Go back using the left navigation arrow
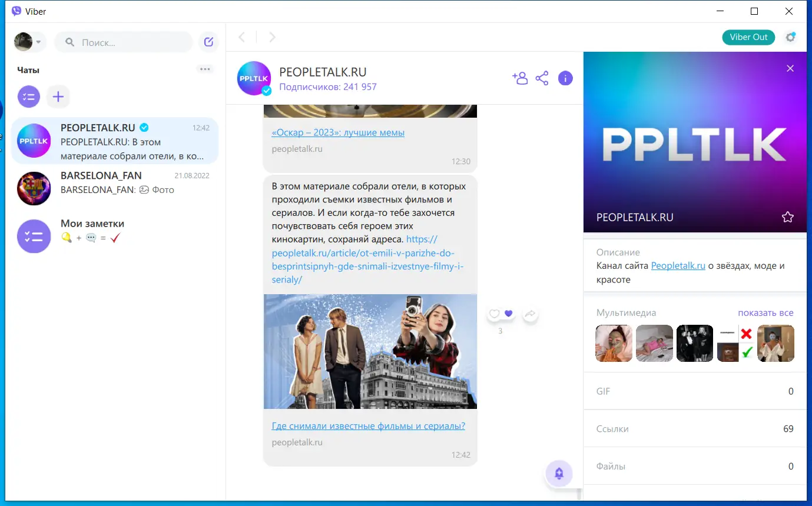This screenshot has height=506, width=812. tap(241, 37)
